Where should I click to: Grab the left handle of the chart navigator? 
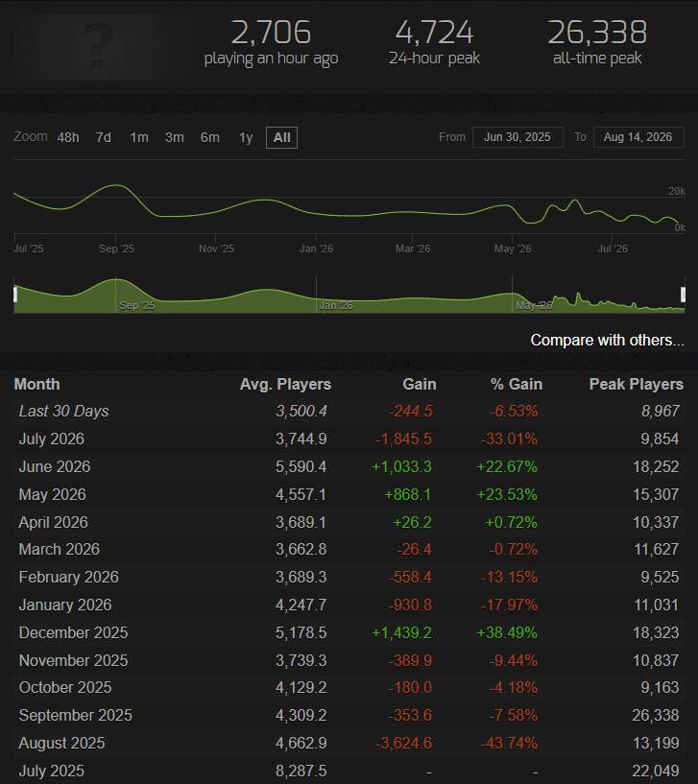[x=15, y=294]
